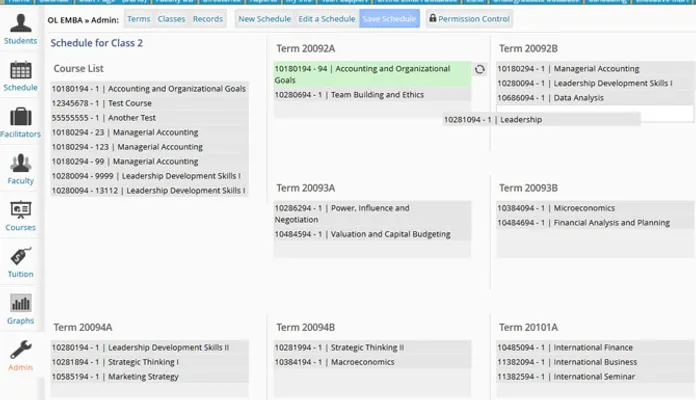Open the Records tab

tap(207, 19)
